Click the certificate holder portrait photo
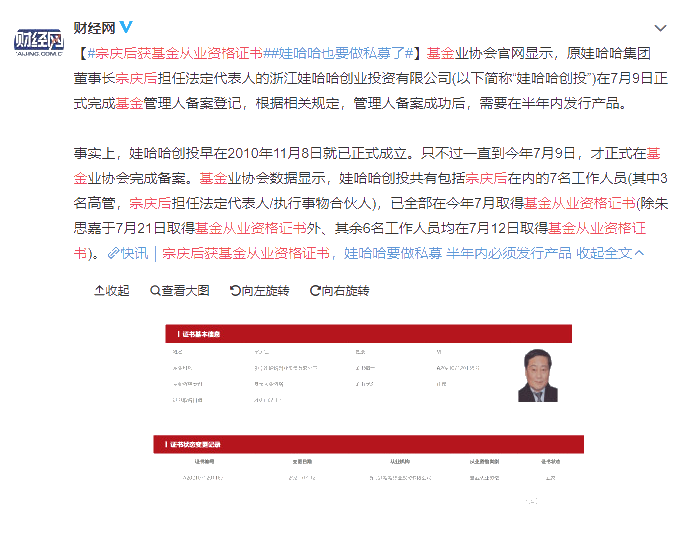 tap(538, 375)
